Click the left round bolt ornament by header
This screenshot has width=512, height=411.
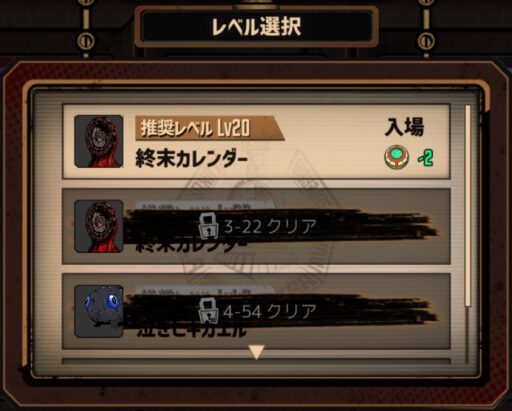click(x=86, y=41)
